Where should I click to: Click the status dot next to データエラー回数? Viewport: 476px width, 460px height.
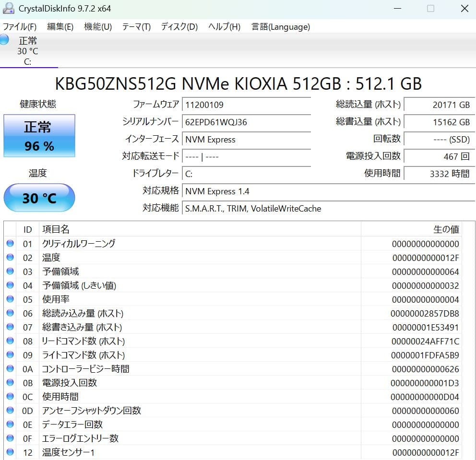point(11,424)
